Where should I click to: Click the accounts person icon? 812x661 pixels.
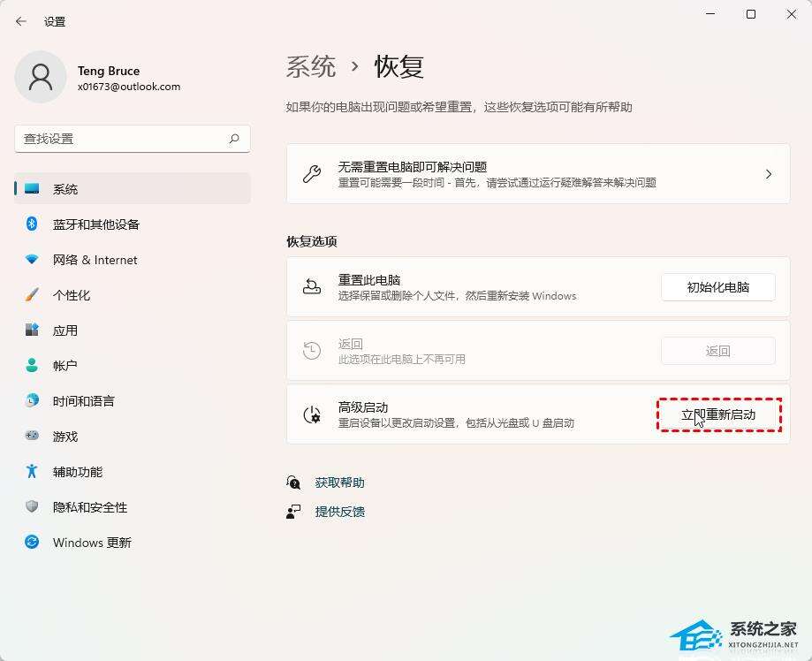[x=32, y=365]
